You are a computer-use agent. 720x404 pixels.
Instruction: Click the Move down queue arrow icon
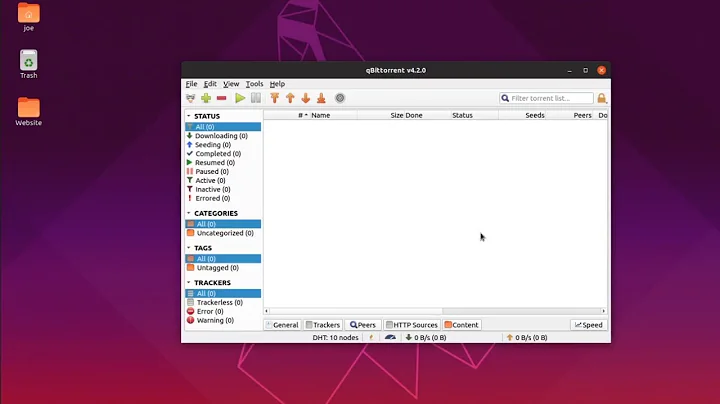click(x=306, y=98)
